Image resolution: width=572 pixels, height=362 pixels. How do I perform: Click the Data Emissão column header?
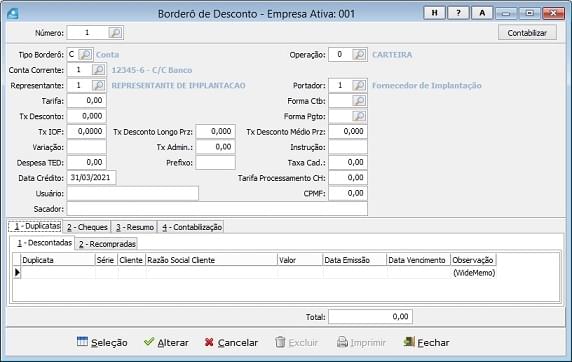(354, 260)
